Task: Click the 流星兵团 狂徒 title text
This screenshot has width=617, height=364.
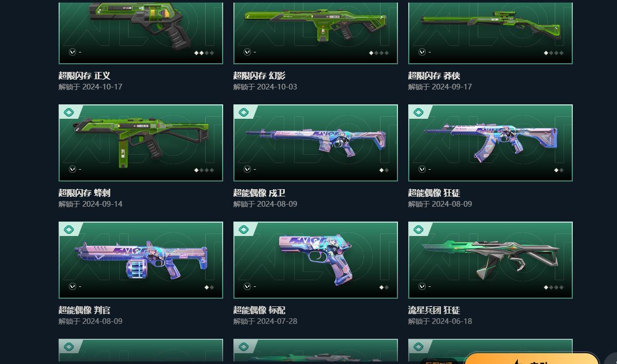Action: point(434,311)
